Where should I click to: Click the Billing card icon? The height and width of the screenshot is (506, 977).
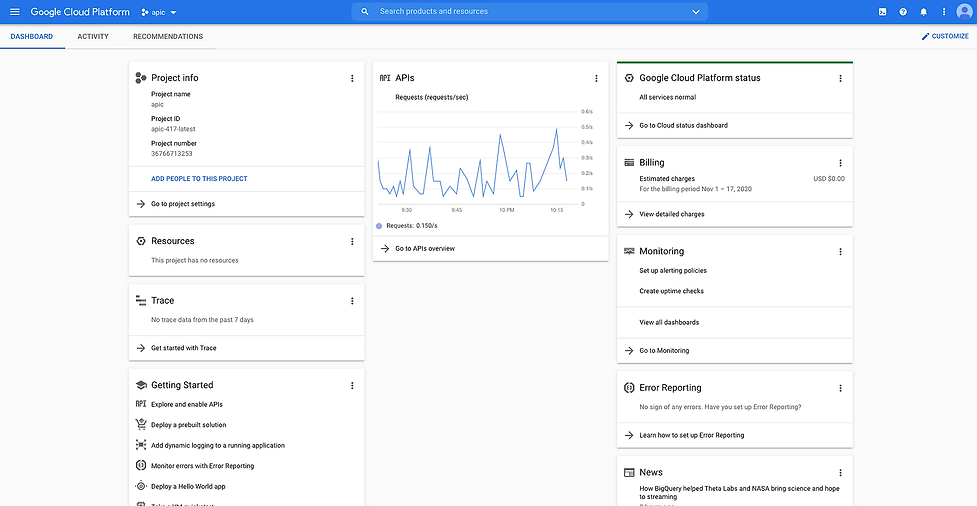coord(629,163)
